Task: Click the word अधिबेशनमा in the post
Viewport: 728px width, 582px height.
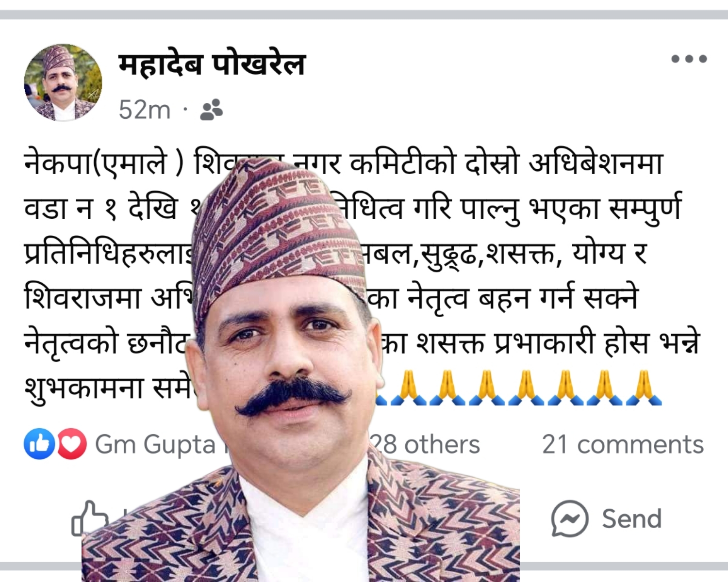Action: click(596, 163)
